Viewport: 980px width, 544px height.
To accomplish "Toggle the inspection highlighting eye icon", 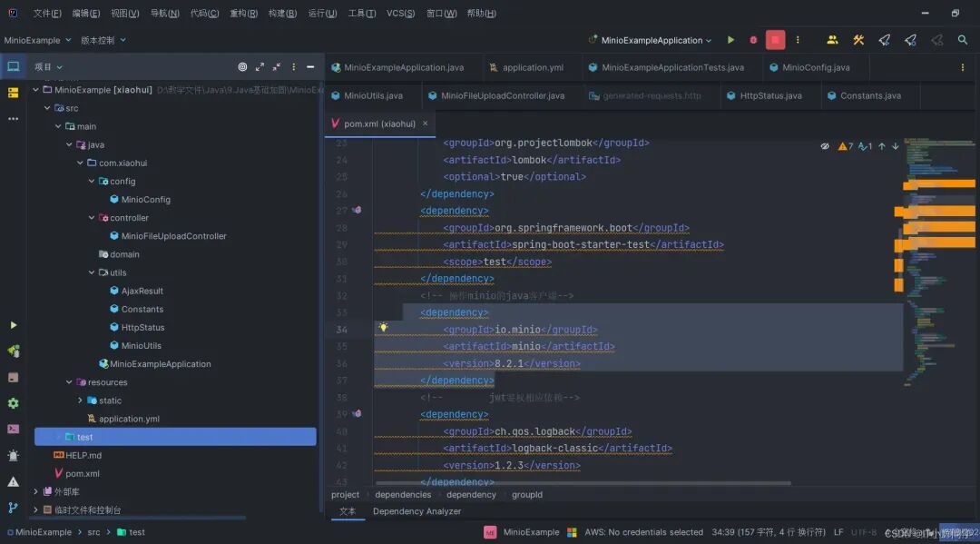I will click(x=825, y=145).
